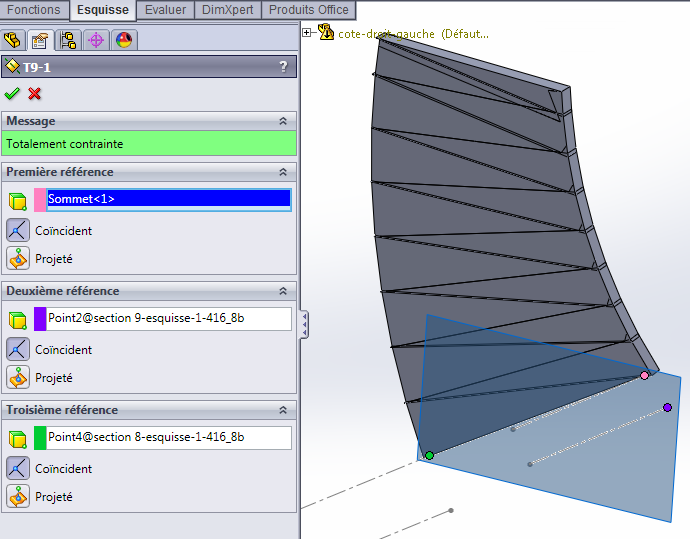Select the green point in viewport
This screenshot has height=539, width=690.
[429, 455]
